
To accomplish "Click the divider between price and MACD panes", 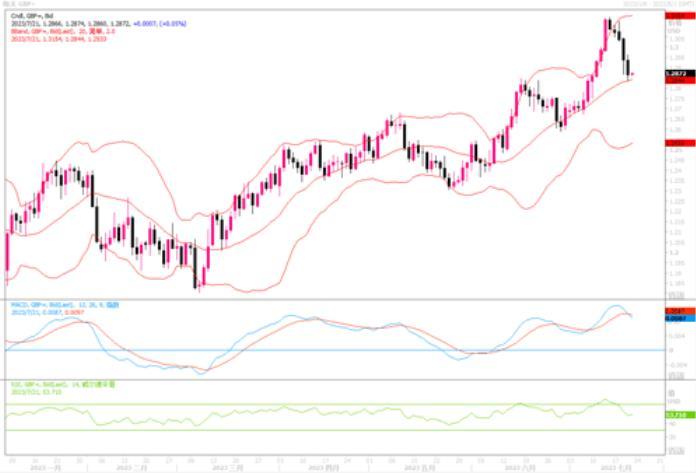I will [x=330, y=298].
